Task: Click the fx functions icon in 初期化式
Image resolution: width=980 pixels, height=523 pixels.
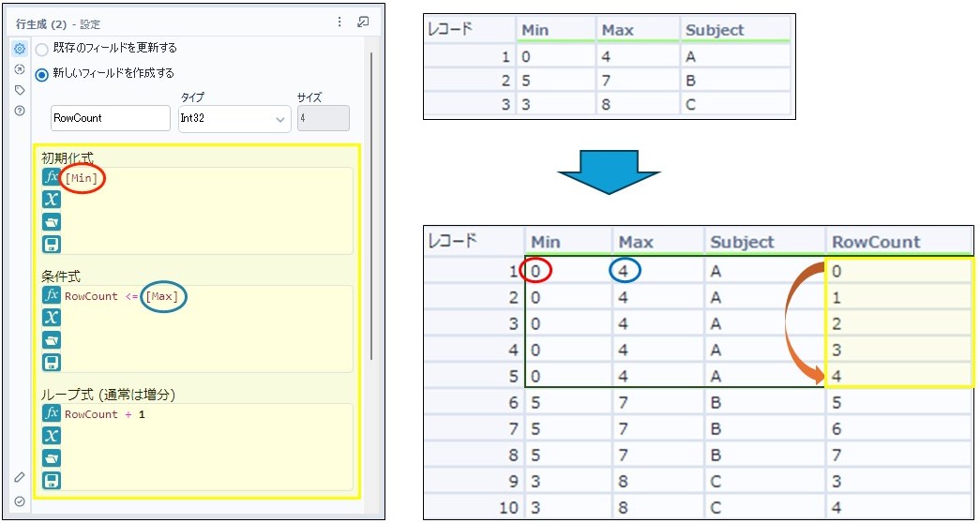Action: pos(52,177)
